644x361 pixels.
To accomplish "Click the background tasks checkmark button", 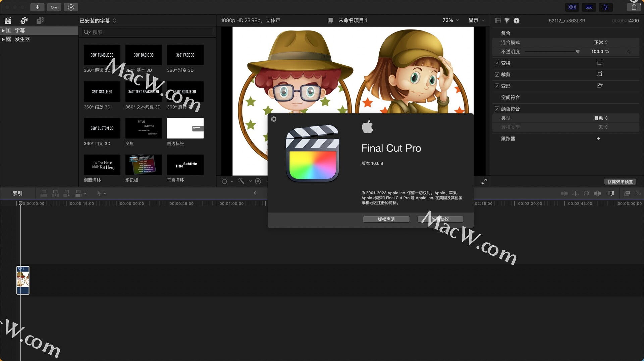I will click(x=71, y=7).
